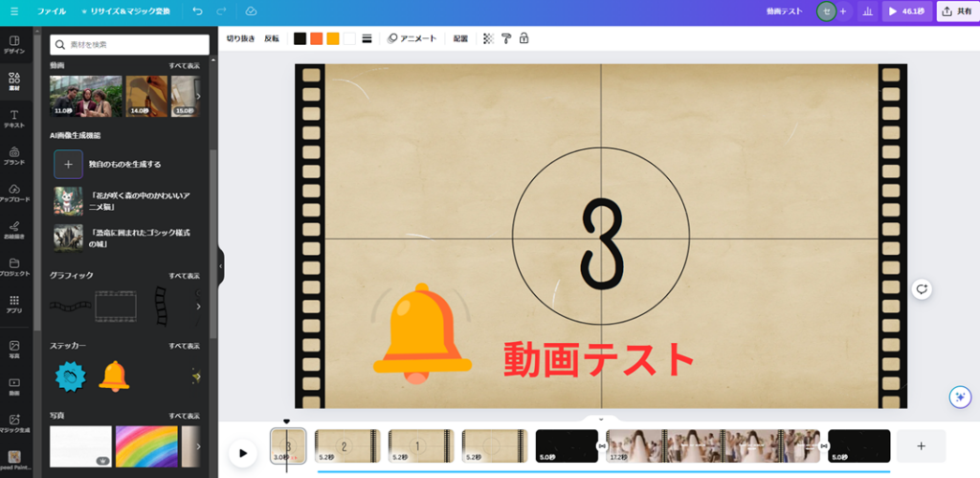Click the 共有 share button

(x=957, y=11)
